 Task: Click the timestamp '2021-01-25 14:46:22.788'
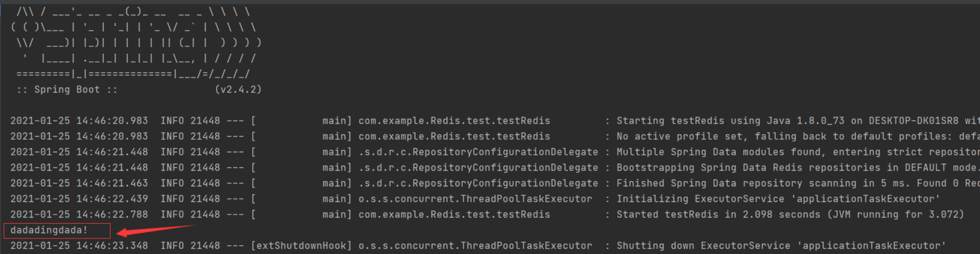coord(79,214)
